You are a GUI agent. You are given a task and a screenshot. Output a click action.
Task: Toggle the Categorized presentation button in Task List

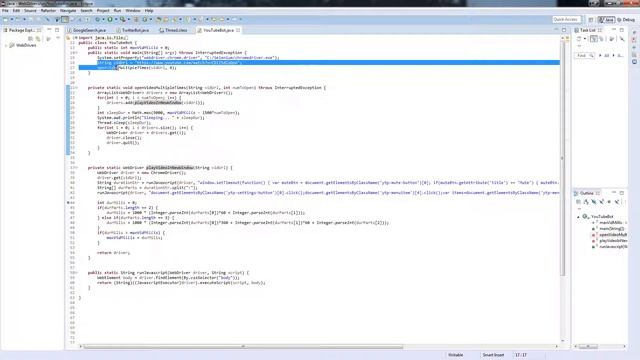click(594, 39)
